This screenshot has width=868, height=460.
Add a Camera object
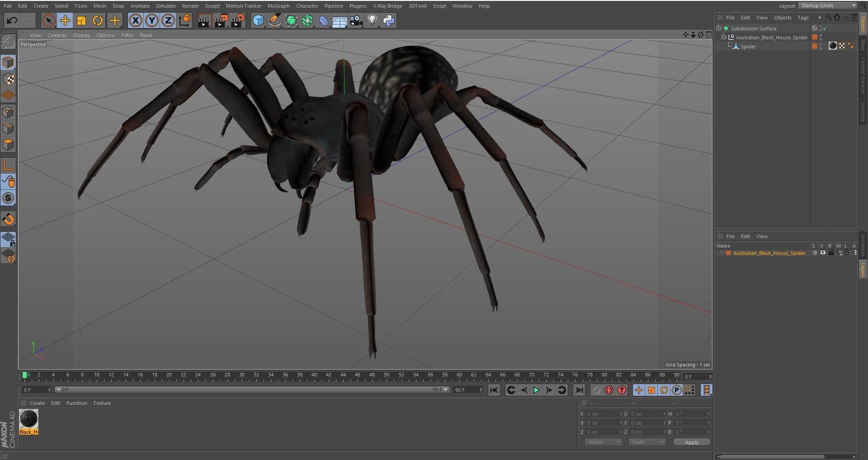coord(356,20)
